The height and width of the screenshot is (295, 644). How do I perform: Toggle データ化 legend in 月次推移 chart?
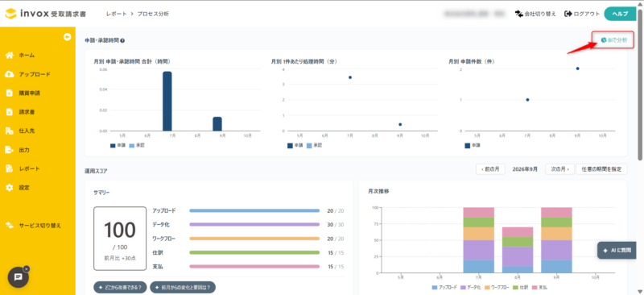[x=471, y=287]
